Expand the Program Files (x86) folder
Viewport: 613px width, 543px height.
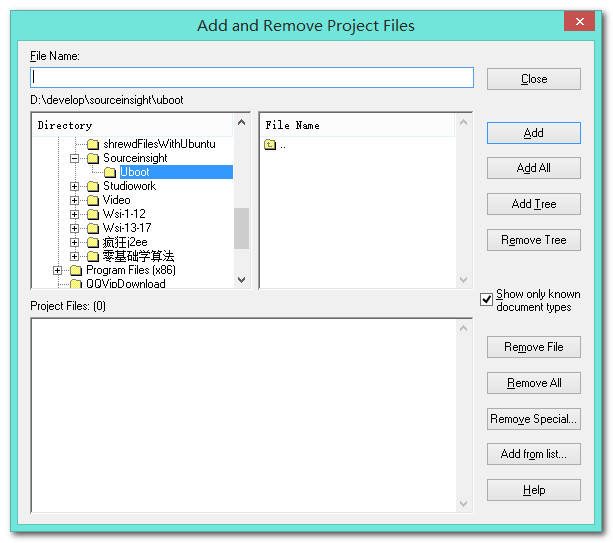click(57, 271)
